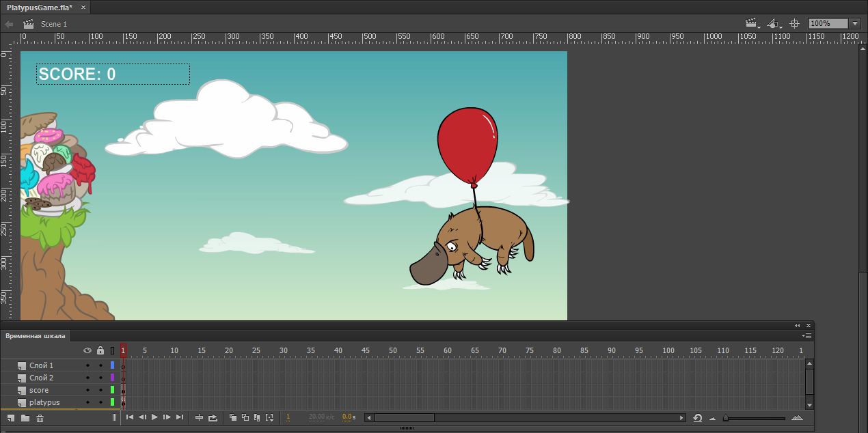Switch to the PlatypusGame.fla document tab
The width and height of the screenshot is (868, 433).
40,7
